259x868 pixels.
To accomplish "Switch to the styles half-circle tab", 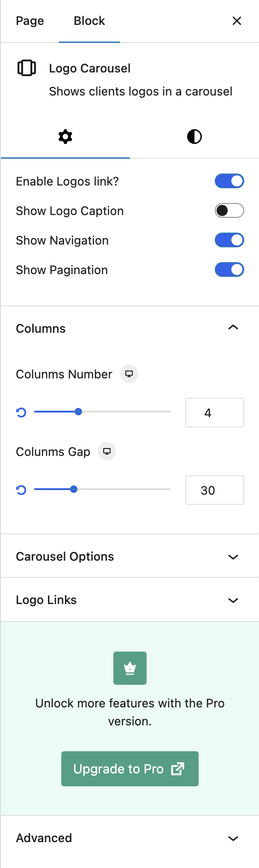I will pyautogui.click(x=194, y=137).
